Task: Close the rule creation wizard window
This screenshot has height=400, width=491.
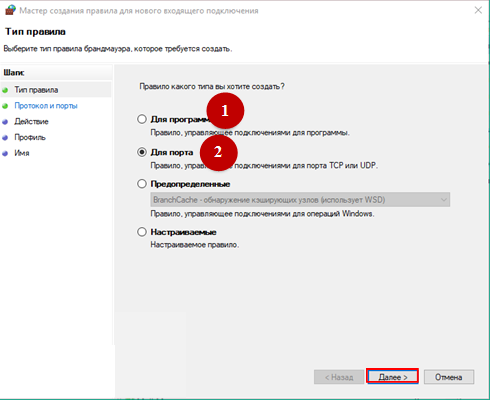Action: tap(478, 10)
